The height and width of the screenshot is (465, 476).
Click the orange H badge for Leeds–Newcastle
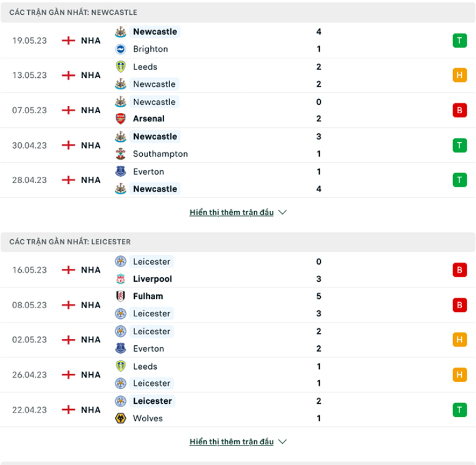459,75
